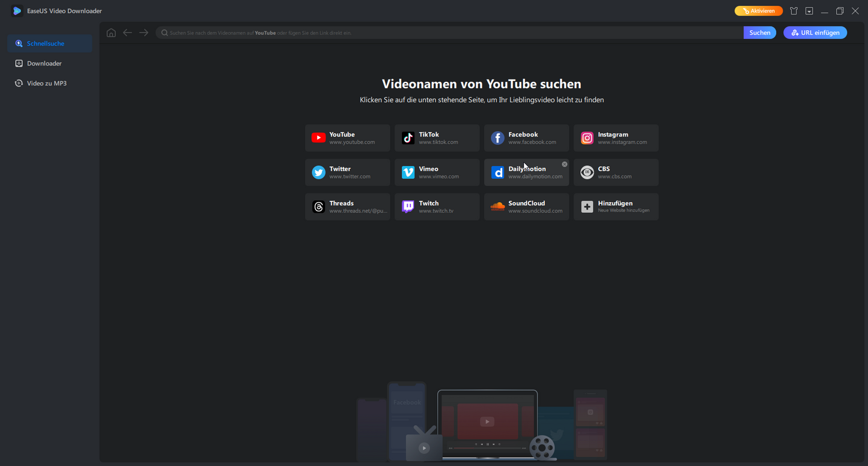The width and height of the screenshot is (868, 466).
Task: Select the Facebook site shortcut
Action: pos(526,138)
